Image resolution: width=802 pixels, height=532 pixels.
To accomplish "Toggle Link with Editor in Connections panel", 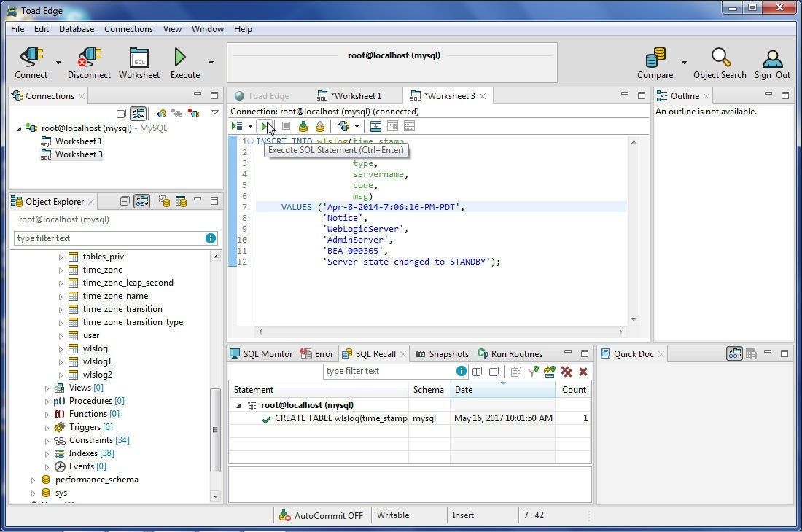I will [139, 113].
